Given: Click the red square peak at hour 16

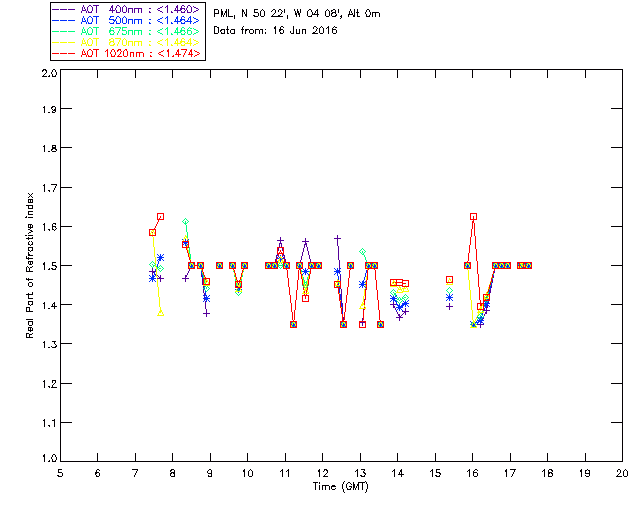Looking at the screenshot, I should coord(473,217).
